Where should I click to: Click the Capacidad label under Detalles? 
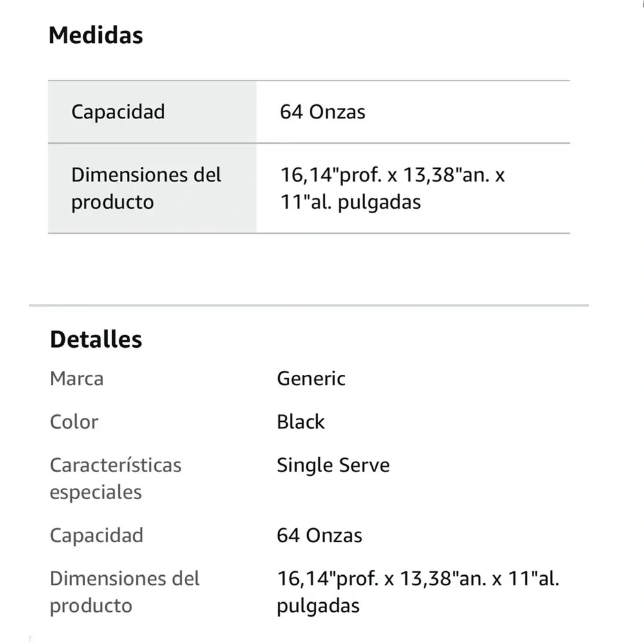[x=97, y=536]
